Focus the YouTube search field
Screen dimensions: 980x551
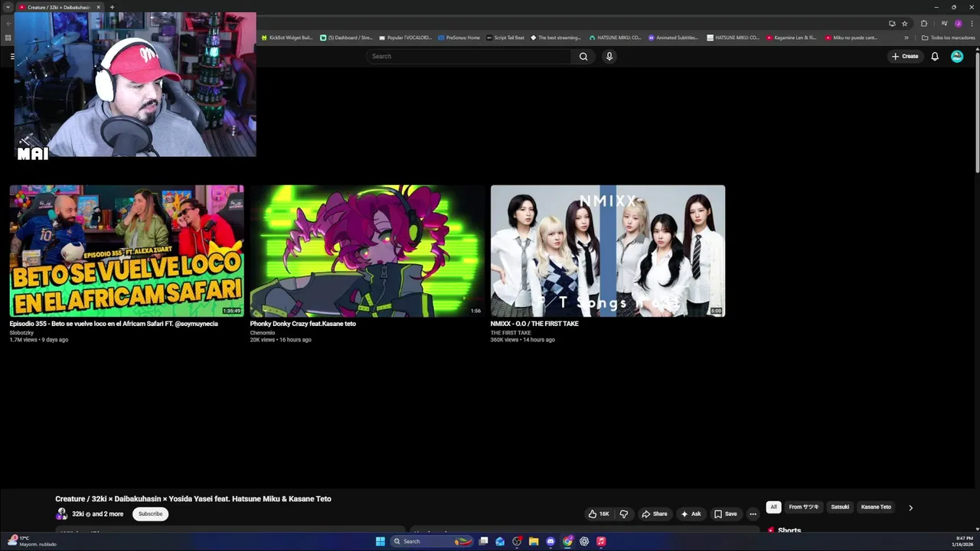pyautogui.click(x=469, y=56)
